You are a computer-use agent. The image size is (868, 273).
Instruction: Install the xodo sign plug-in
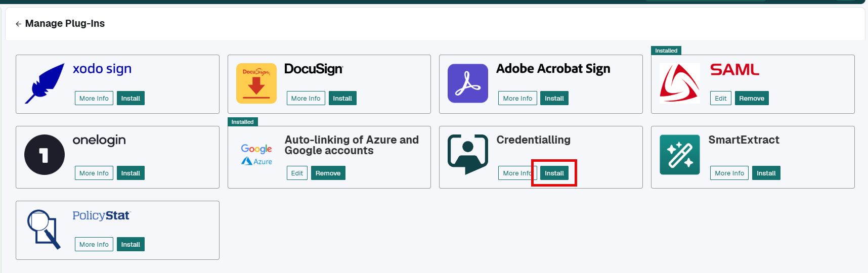click(x=131, y=98)
